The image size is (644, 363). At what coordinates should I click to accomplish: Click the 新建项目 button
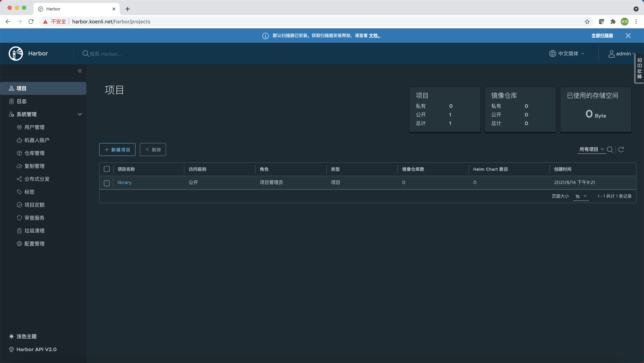coord(117,150)
